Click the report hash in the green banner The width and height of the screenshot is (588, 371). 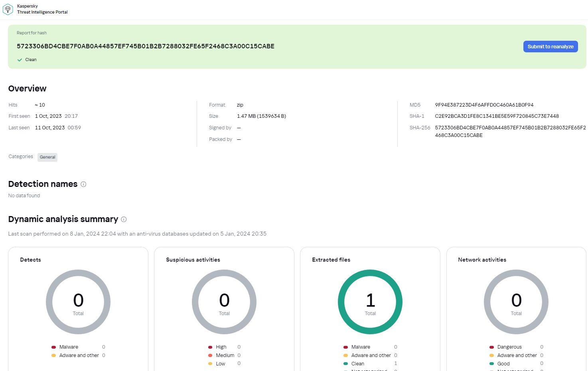click(x=145, y=46)
